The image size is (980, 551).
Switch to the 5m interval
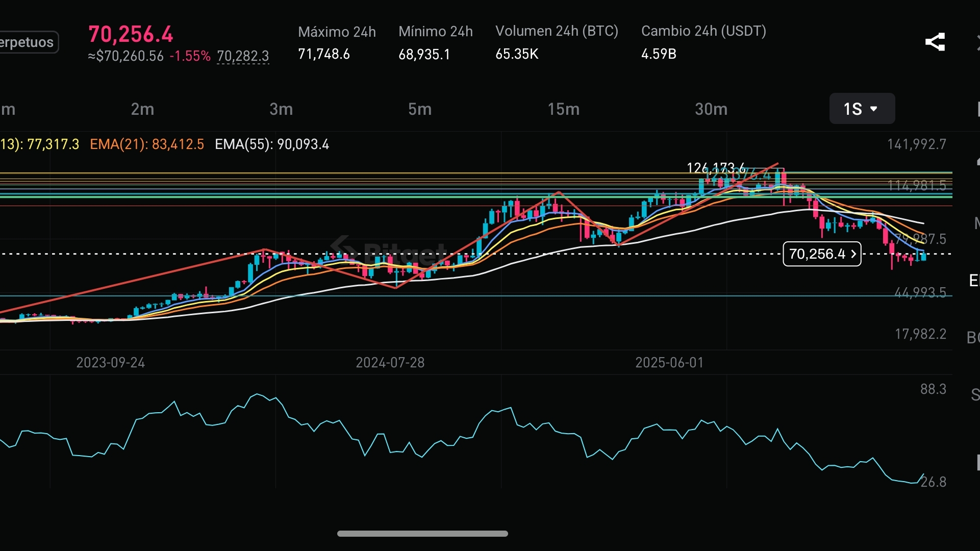(419, 109)
